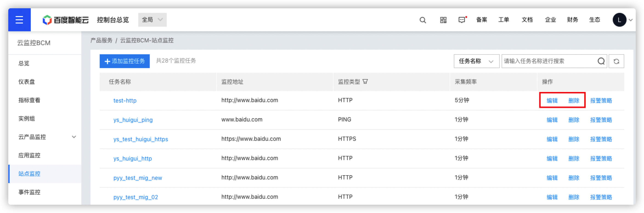Click the 产品服务 breadcrumb
This screenshot has width=644, height=213.
(x=101, y=40)
